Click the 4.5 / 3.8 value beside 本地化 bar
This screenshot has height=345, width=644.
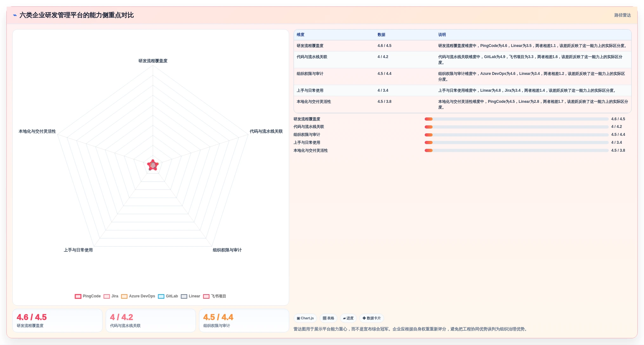pyautogui.click(x=618, y=150)
